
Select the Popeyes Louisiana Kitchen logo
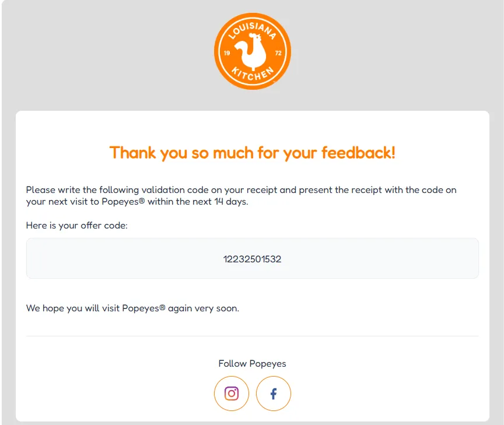tap(252, 51)
